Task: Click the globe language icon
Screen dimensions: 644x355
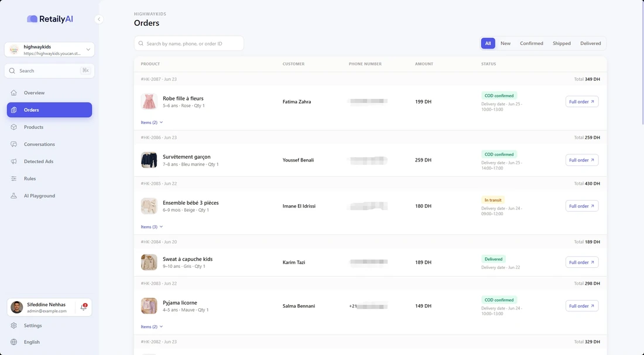Action: pyautogui.click(x=14, y=342)
